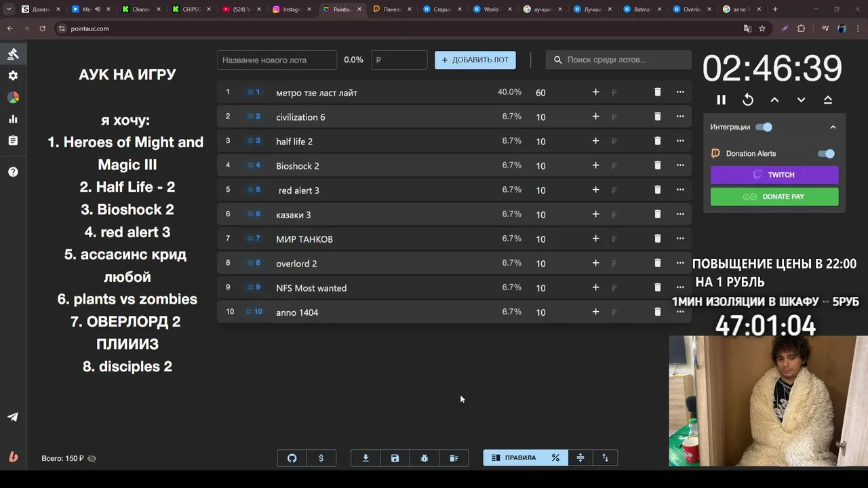Click the TWITCH integration button
This screenshot has width=868, height=488.
point(774,175)
